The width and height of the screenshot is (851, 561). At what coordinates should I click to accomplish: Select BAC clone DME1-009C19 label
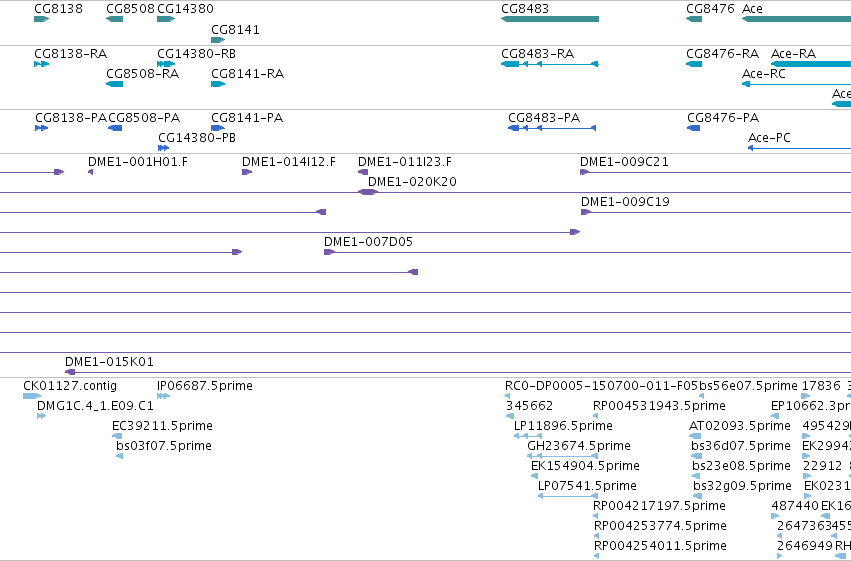625,202
